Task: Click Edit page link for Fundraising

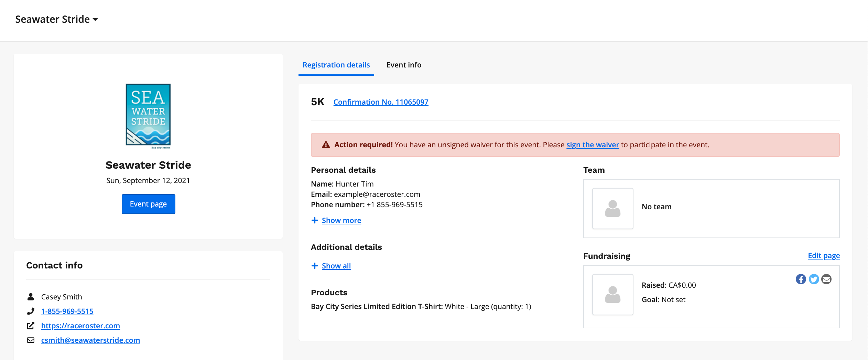Action: (824, 255)
